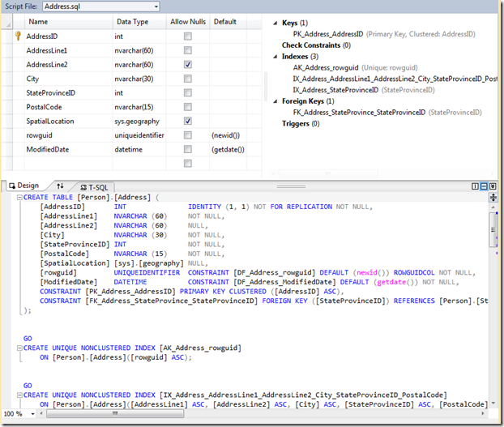504x427 pixels.
Task: Click the horizontal split layout icon
Action: tap(484, 186)
